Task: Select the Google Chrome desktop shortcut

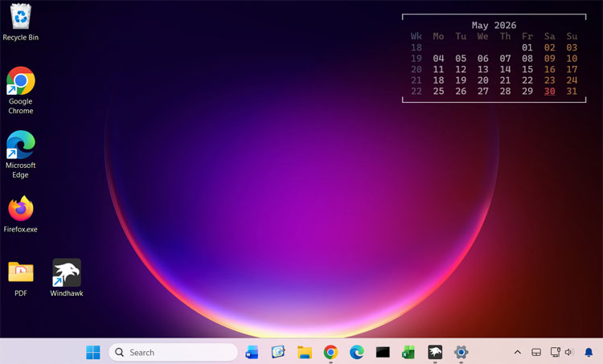Action: coord(21,91)
